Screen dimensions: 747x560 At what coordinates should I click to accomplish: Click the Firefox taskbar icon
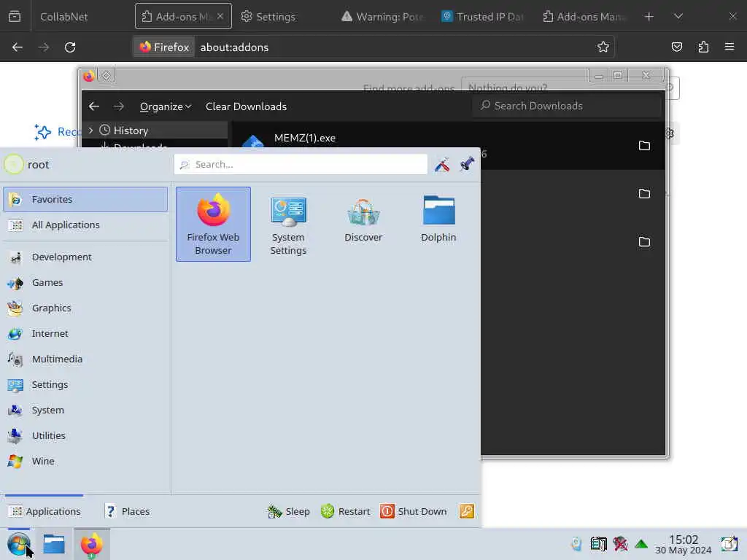tap(91, 544)
